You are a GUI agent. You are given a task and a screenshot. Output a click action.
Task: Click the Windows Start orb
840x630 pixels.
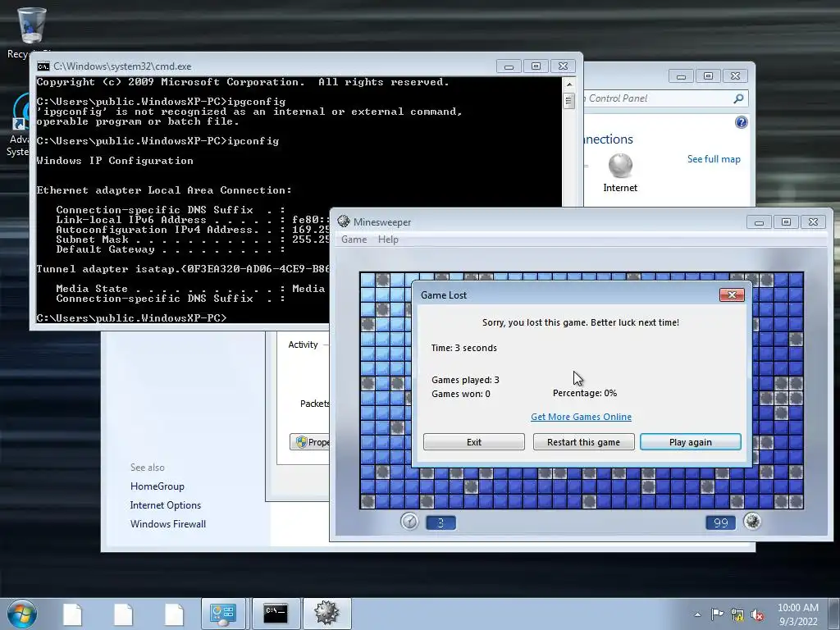click(22, 614)
